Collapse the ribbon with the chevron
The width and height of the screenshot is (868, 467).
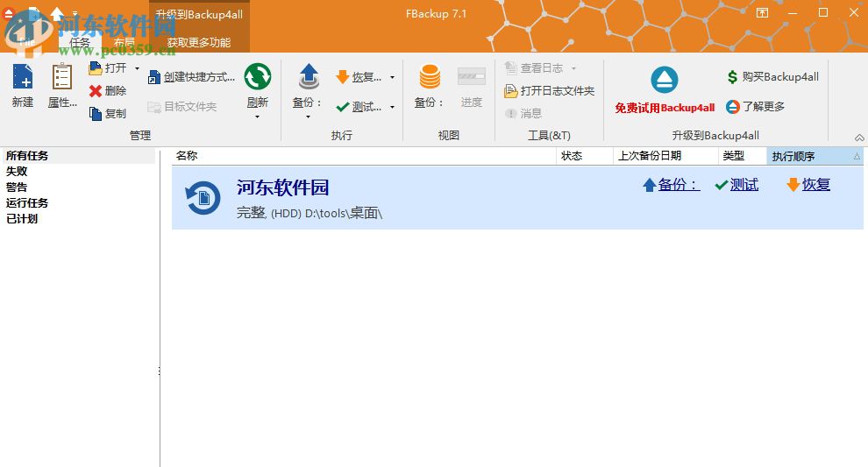pos(859,138)
